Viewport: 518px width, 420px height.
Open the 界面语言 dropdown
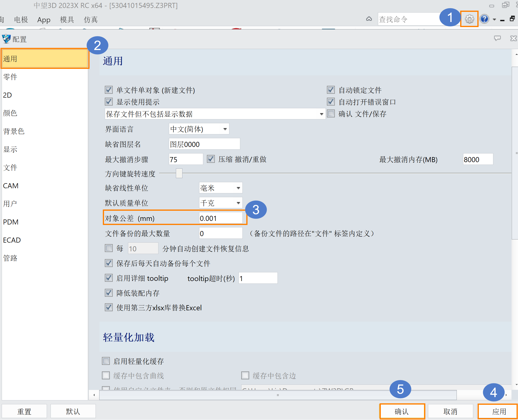[199, 129]
